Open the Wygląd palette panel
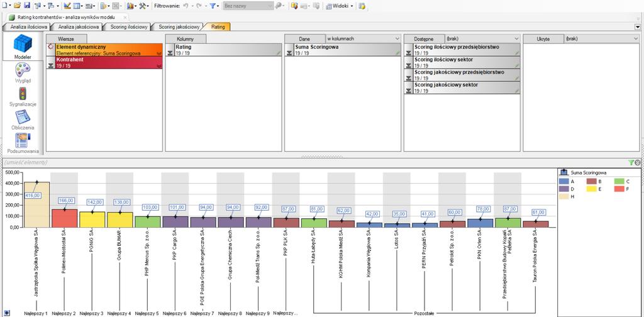The image size is (644, 317). [23, 72]
